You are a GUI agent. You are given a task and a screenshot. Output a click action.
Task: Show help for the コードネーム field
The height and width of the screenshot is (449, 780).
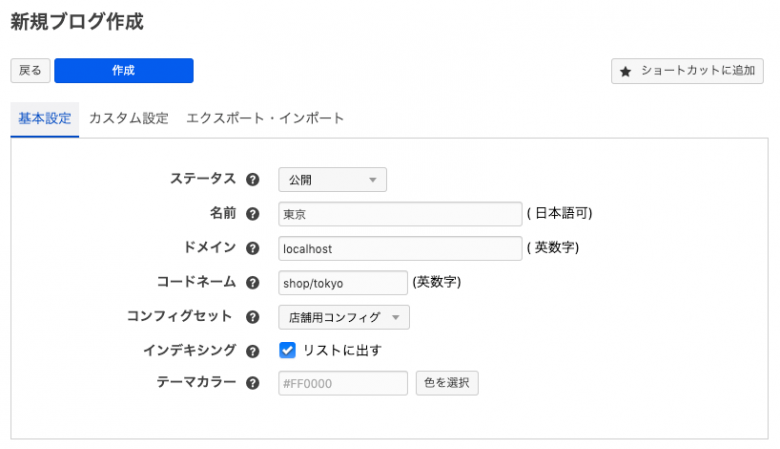253,283
